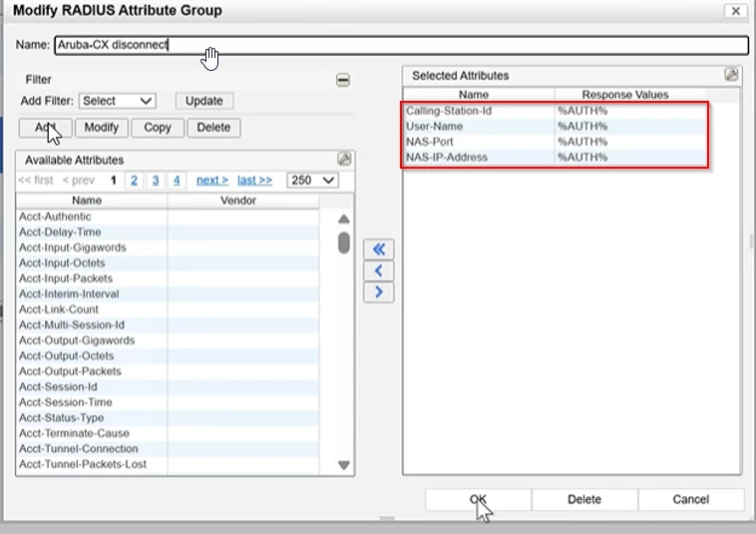Click the Available Attributes edit icon
This screenshot has width=756, height=534.
click(344, 159)
